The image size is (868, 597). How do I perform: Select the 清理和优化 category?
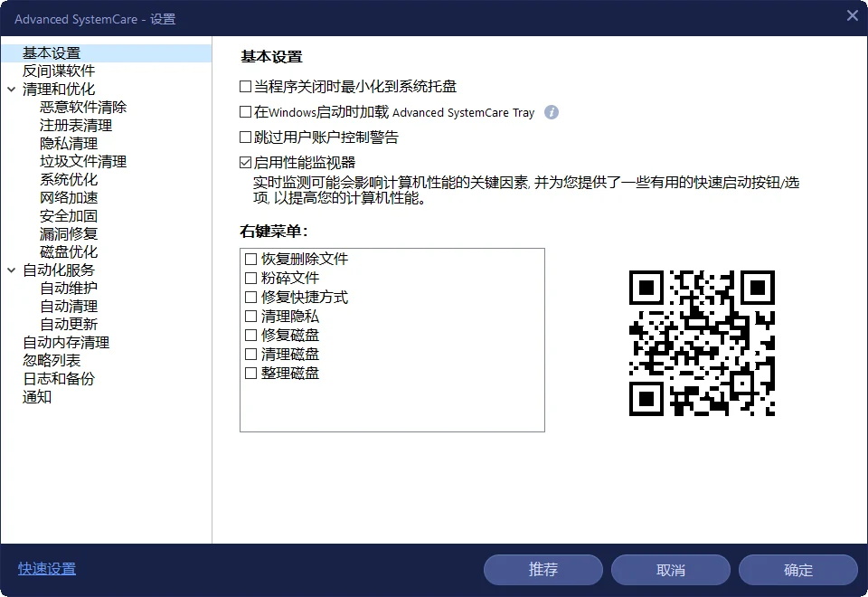[59, 90]
